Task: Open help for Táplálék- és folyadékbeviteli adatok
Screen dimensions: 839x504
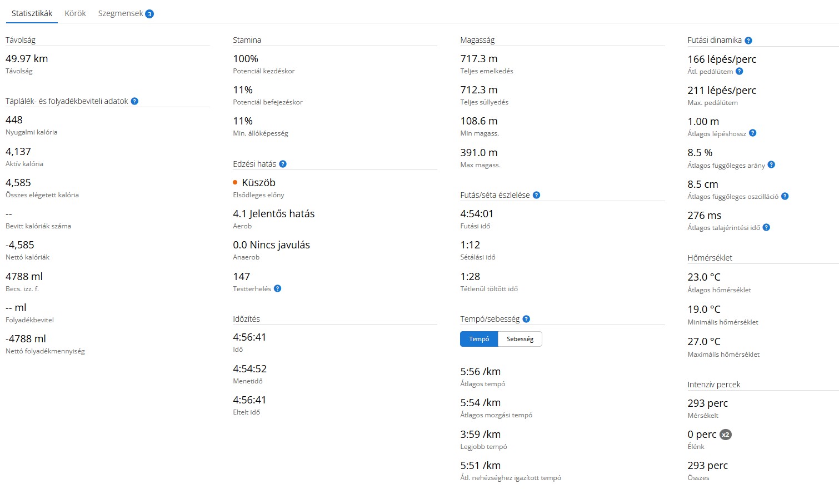Action: 134,101
